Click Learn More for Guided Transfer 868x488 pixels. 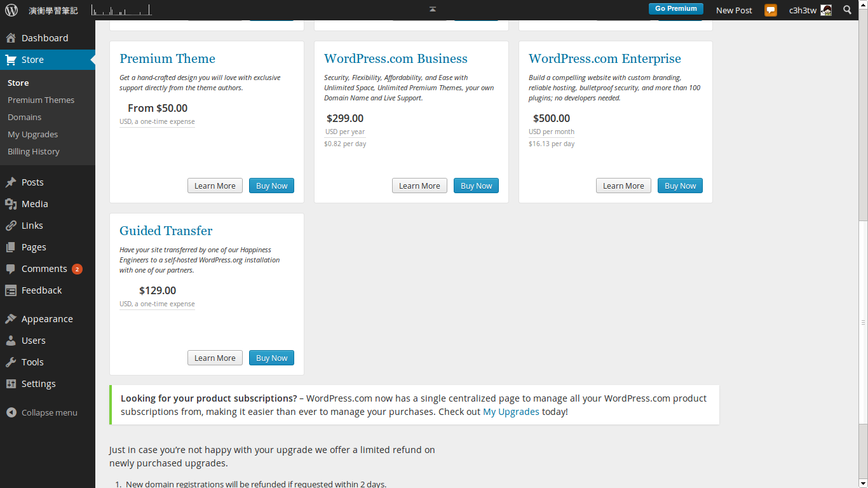click(x=215, y=358)
